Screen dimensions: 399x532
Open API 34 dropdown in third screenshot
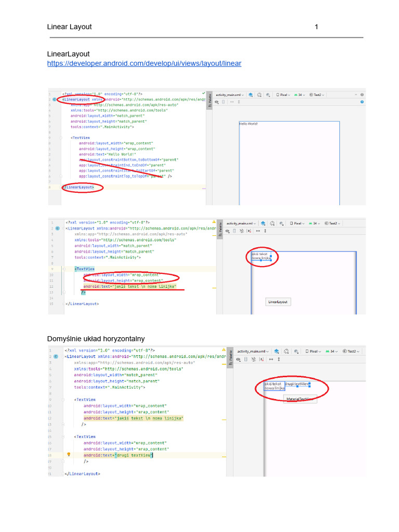(x=331, y=352)
